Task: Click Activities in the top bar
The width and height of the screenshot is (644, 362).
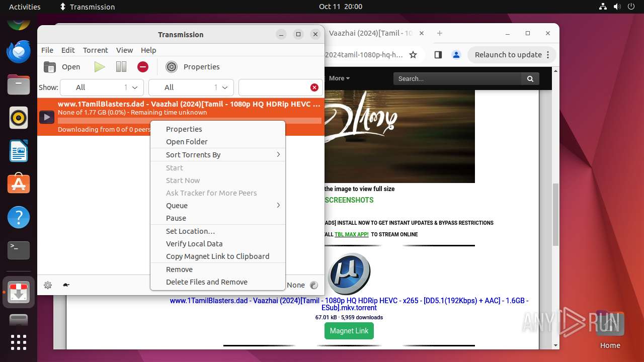Action: [25, 7]
